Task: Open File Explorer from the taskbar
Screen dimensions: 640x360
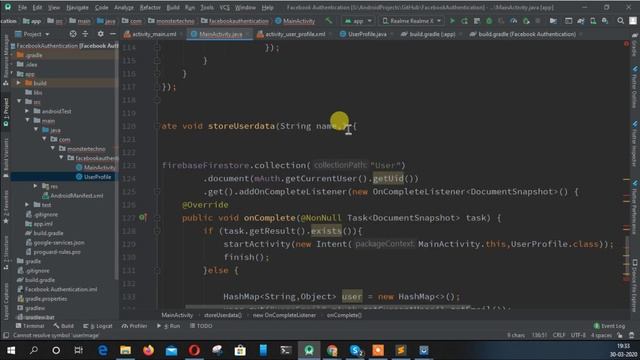Action: (x=125, y=350)
